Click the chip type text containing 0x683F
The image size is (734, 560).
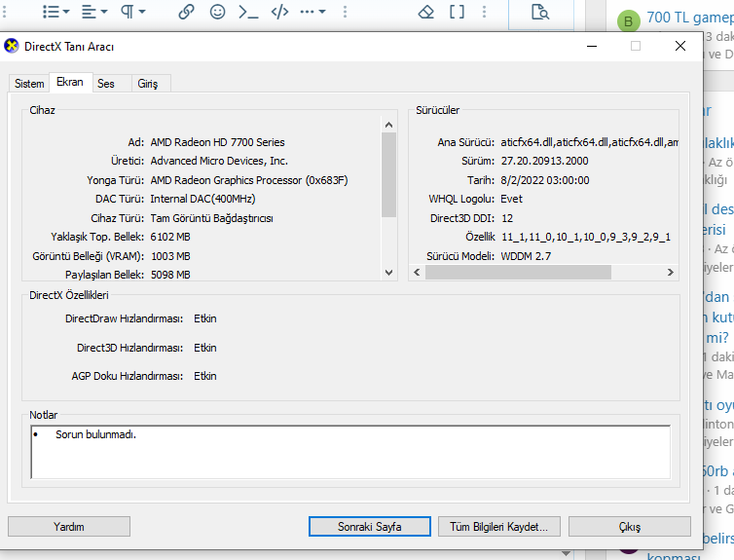pyautogui.click(x=249, y=180)
